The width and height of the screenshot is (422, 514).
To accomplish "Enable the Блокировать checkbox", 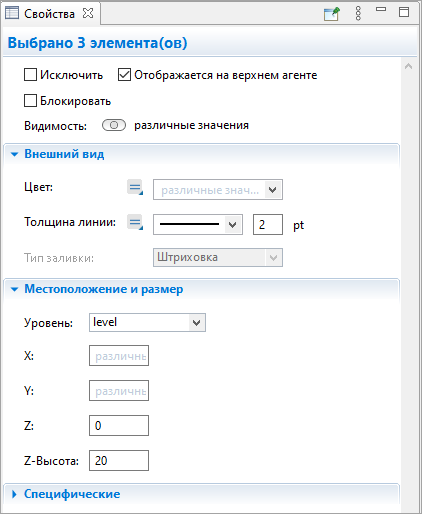I will pos(30,101).
